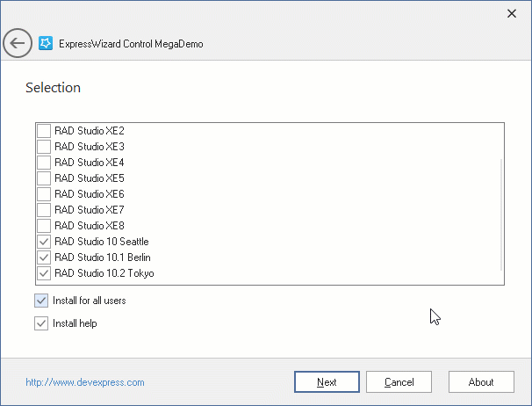The height and width of the screenshot is (406, 532).
Task: Check the RAD Studio XE2 checkbox
Action: pos(44,131)
